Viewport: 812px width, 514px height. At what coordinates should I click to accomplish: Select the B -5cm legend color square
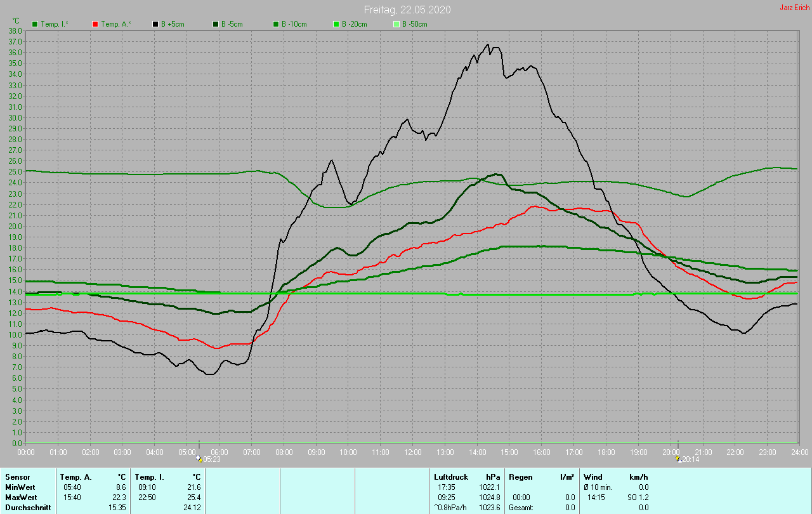(216, 24)
